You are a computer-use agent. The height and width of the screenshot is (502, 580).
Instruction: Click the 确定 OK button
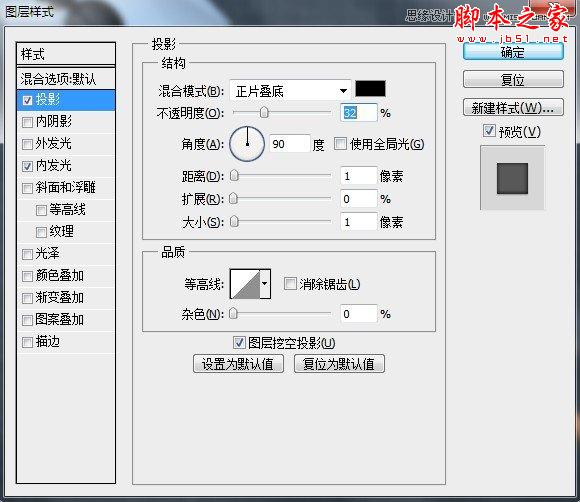(x=513, y=52)
